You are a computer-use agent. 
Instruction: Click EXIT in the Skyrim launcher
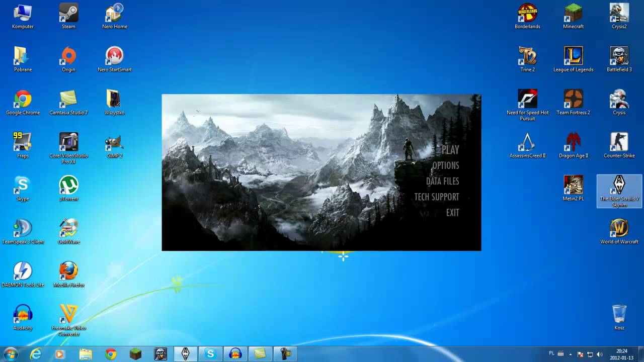452,213
